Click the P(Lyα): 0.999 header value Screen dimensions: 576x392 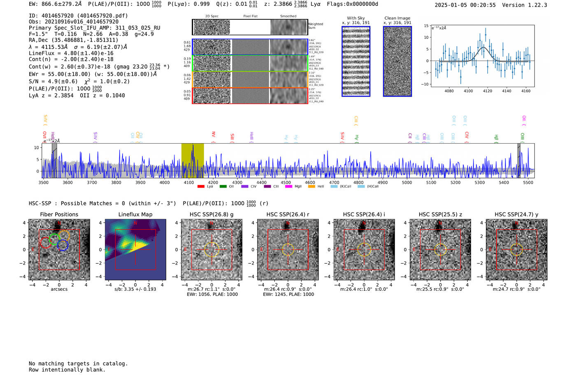pos(188,4)
